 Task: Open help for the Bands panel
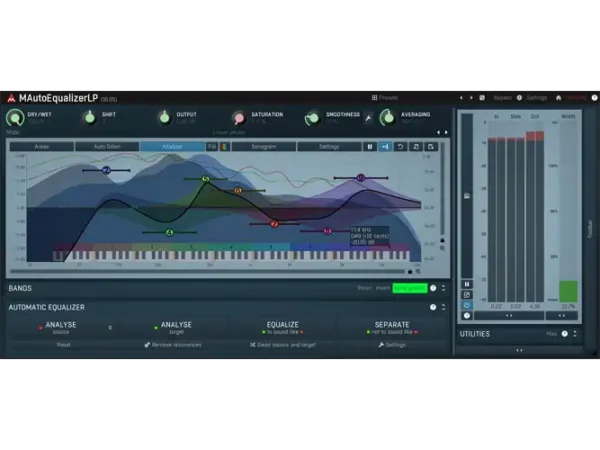pos(433,288)
